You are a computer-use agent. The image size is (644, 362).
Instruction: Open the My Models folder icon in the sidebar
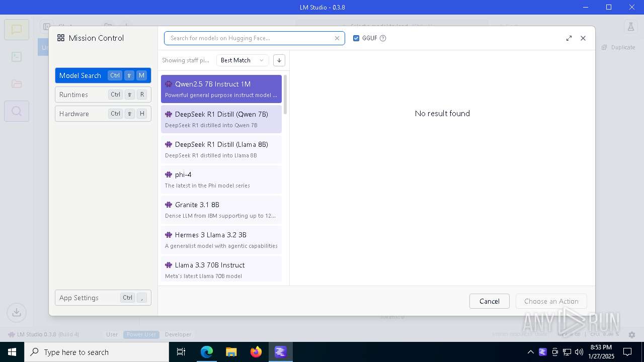pyautogui.click(x=17, y=84)
